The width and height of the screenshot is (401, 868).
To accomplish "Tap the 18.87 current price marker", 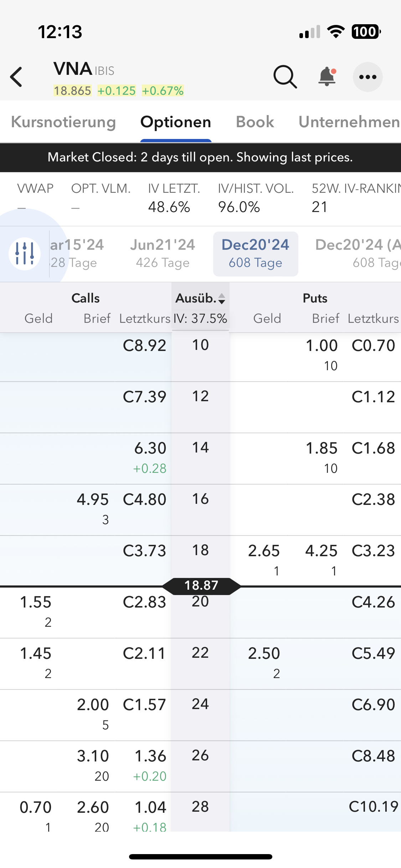I will 201,585.
